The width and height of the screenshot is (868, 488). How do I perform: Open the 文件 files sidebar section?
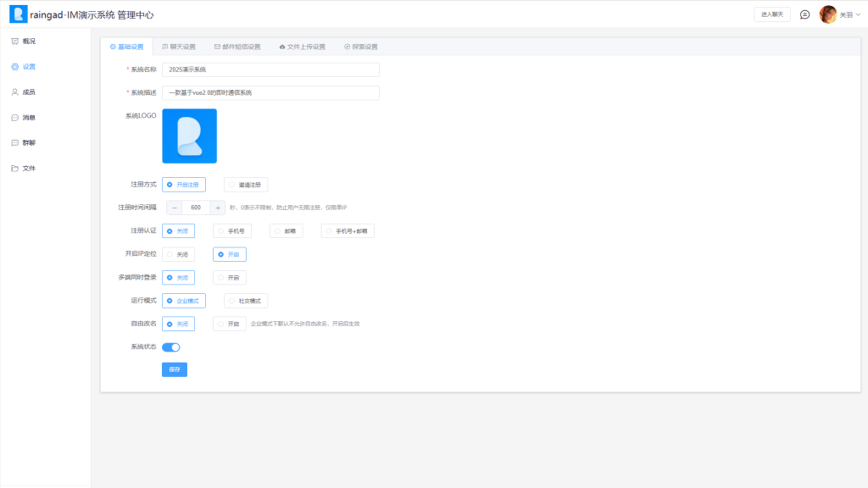click(x=28, y=168)
